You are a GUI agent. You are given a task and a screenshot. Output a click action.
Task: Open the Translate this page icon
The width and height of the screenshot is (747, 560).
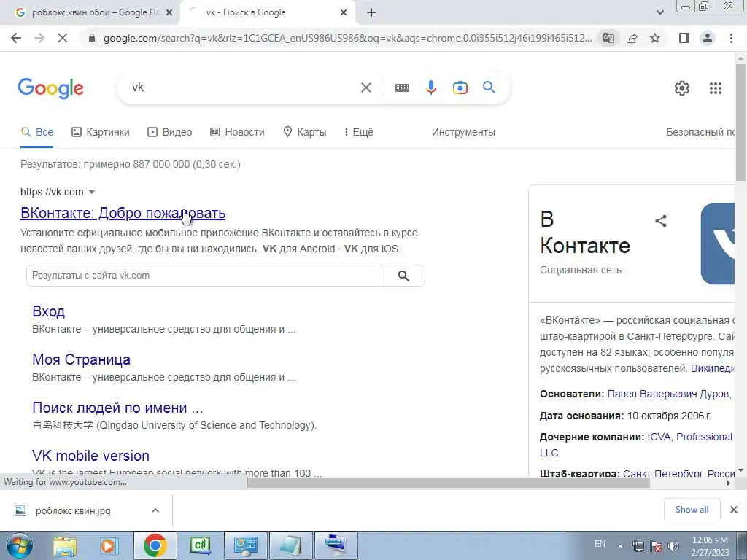coord(608,38)
